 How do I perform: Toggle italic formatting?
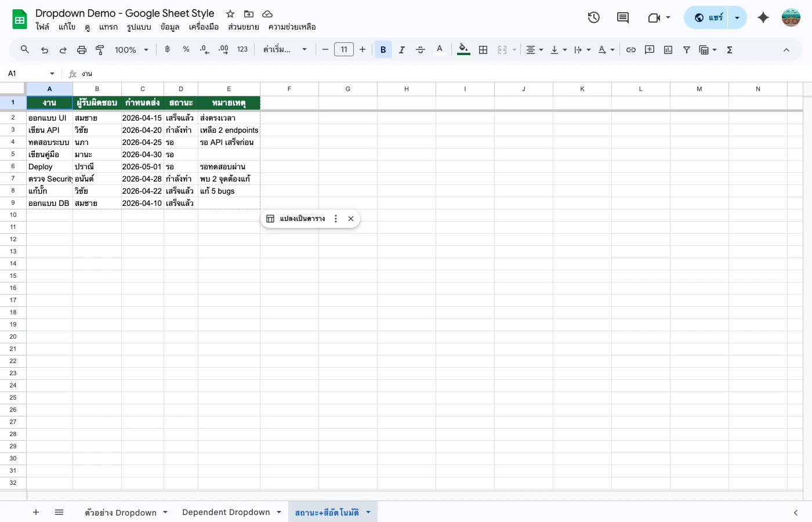pos(401,49)
